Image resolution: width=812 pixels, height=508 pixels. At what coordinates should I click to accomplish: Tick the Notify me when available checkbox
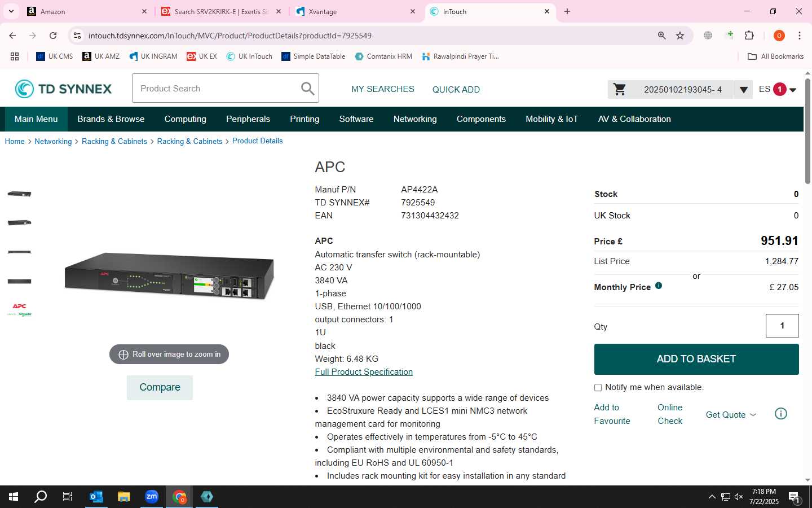tap(598, 388)
